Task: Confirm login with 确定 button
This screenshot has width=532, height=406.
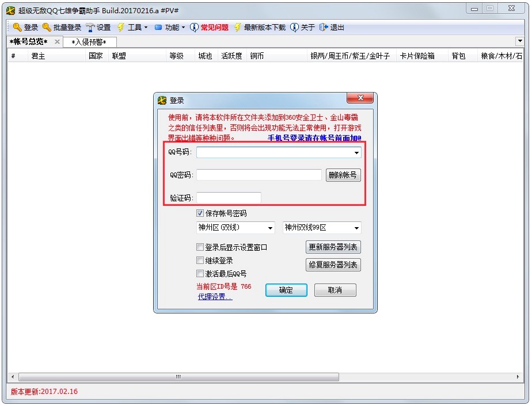Action: [x=286, y=290]
